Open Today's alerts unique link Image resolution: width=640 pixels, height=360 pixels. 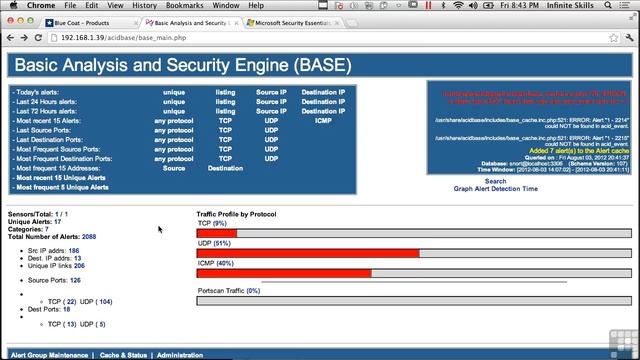point(174,92)
